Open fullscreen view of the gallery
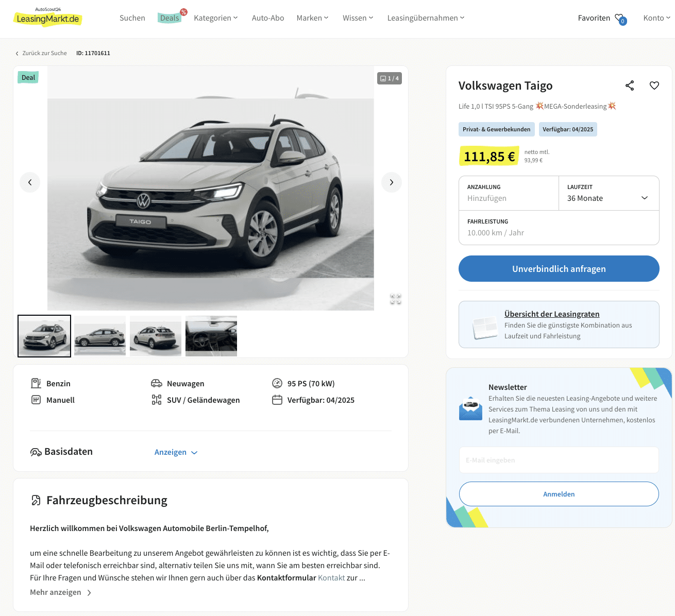This screenshot has height=616, width=675. tap(396, 299)
